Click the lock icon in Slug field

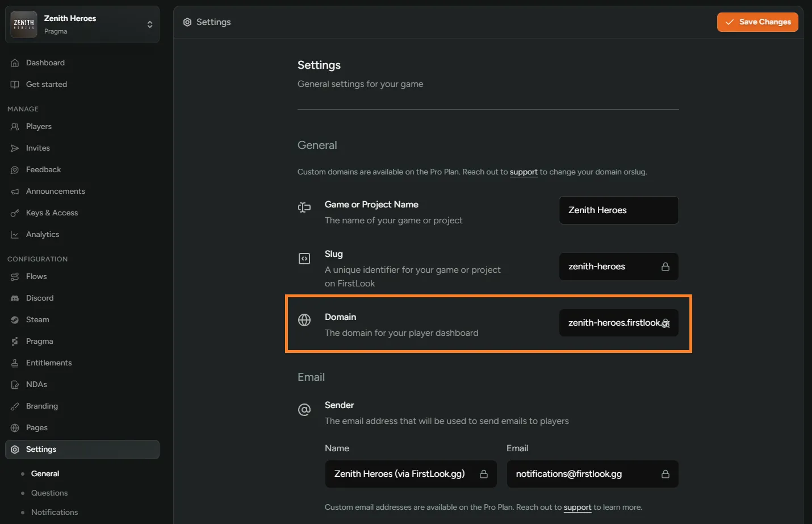(x=665, y=267)
